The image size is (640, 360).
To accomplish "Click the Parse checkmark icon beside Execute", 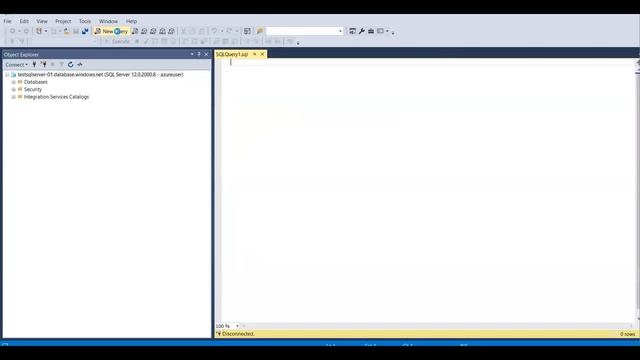I will [146, 42].
